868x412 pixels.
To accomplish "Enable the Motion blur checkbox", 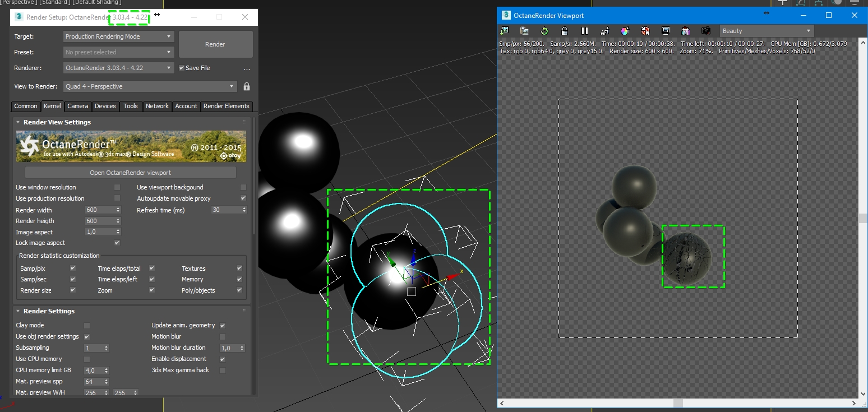I will tap(223, 336).
